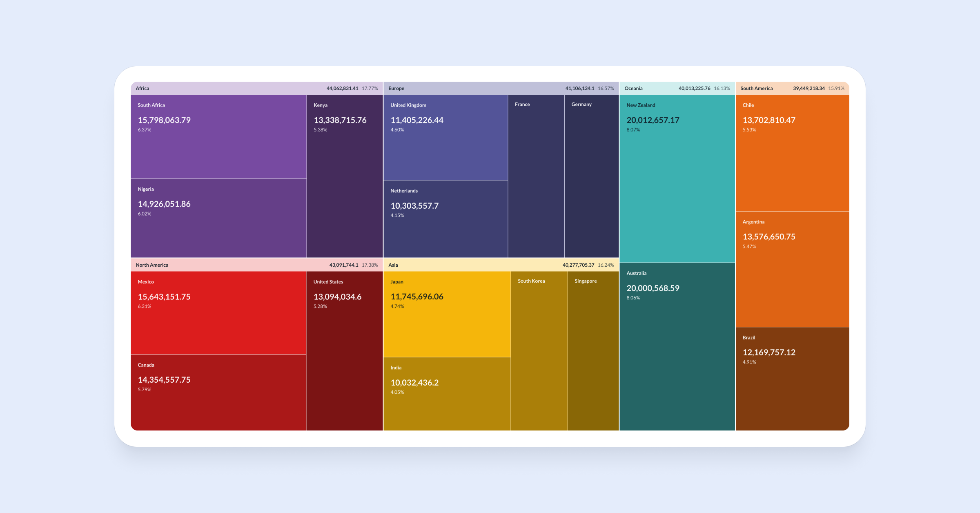Select the North America group header
Screen dimensions: 980x513
pyautogui.click(x=257, y=265)
